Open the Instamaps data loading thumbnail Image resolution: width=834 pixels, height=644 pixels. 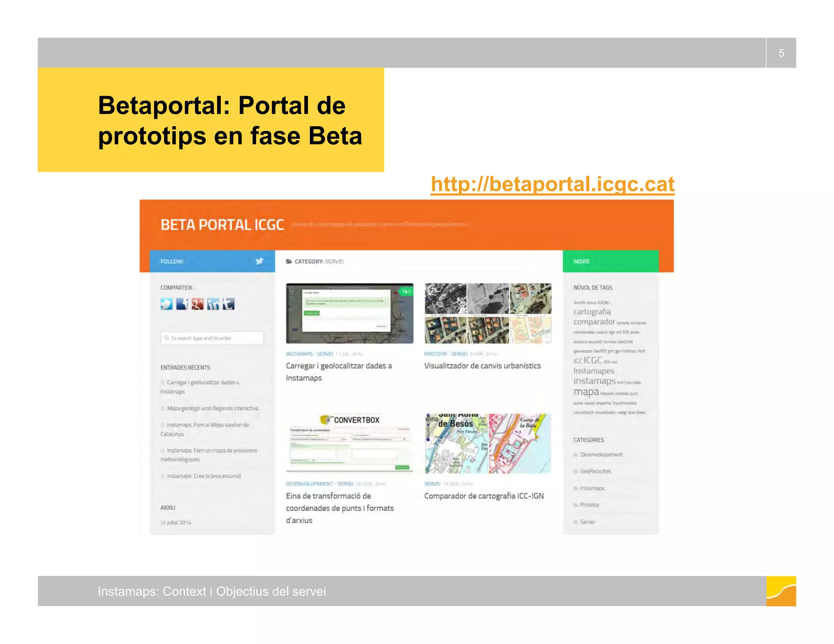coord(349,313)
